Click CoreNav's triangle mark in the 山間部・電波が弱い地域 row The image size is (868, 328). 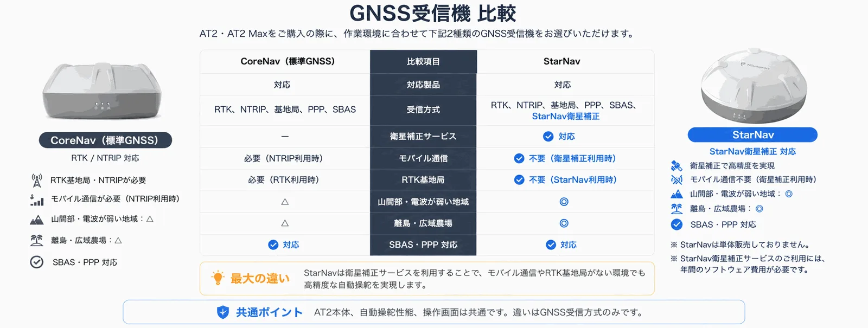click(x=285, y=202)
